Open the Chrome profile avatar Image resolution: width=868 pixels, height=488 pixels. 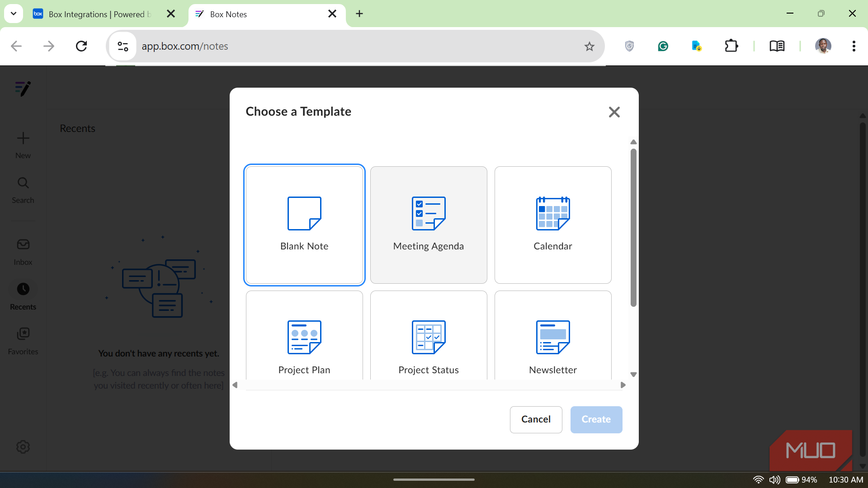point(823,46)
